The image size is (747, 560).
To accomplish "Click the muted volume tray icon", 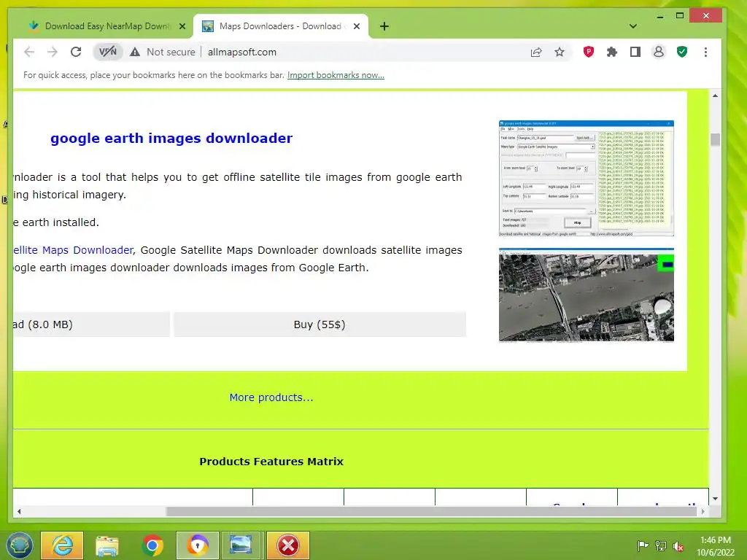I will click(x=678, y=545).
